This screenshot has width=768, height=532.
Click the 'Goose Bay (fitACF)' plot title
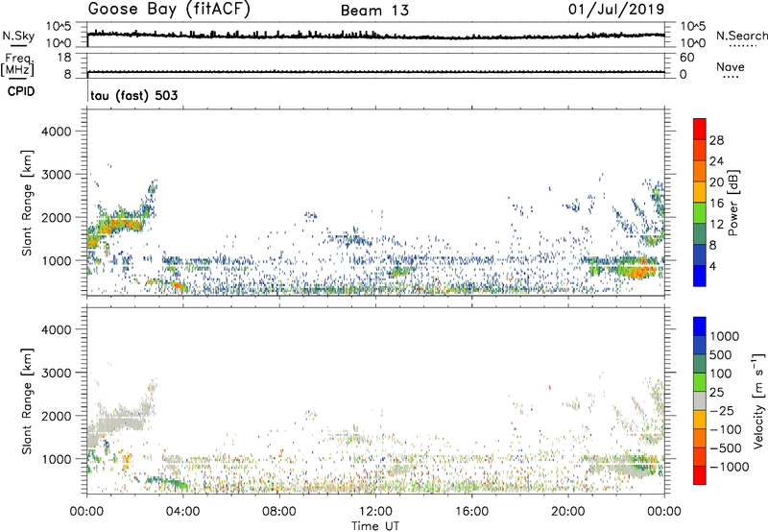pos(169,10)
